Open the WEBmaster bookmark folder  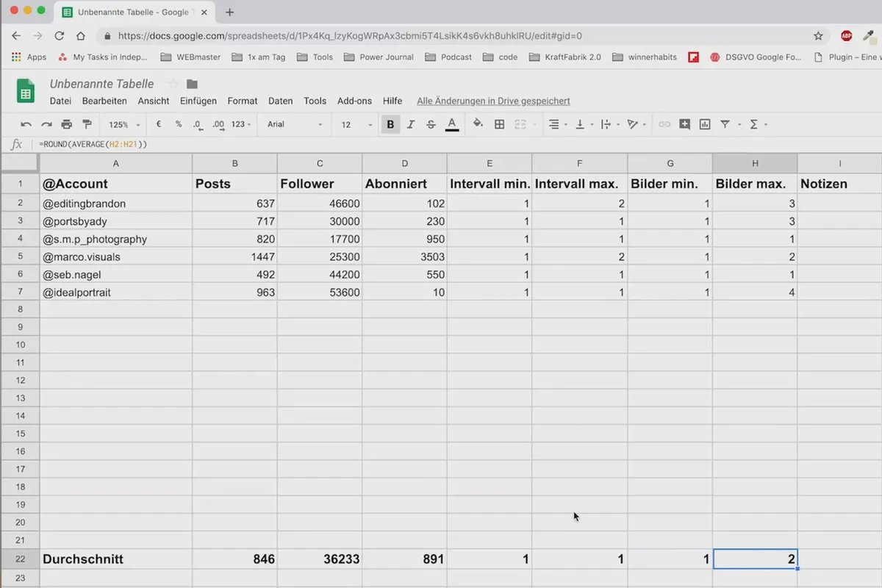coord(190,57)
